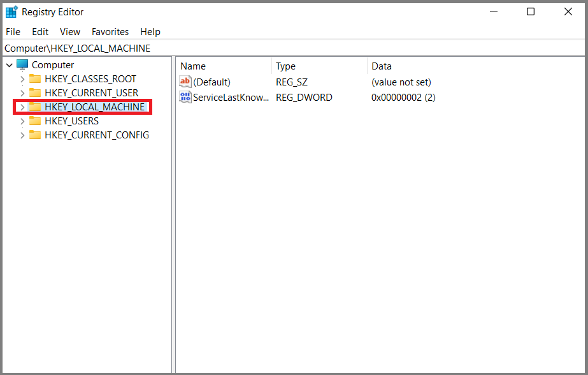
Task: Click the registry path address bar
Action: pos(294,48)
